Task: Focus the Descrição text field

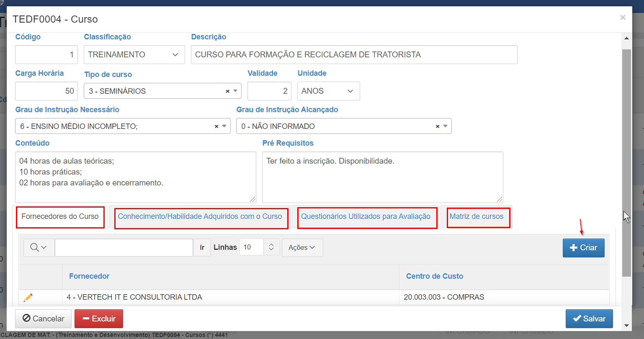Action: (354, 54)
